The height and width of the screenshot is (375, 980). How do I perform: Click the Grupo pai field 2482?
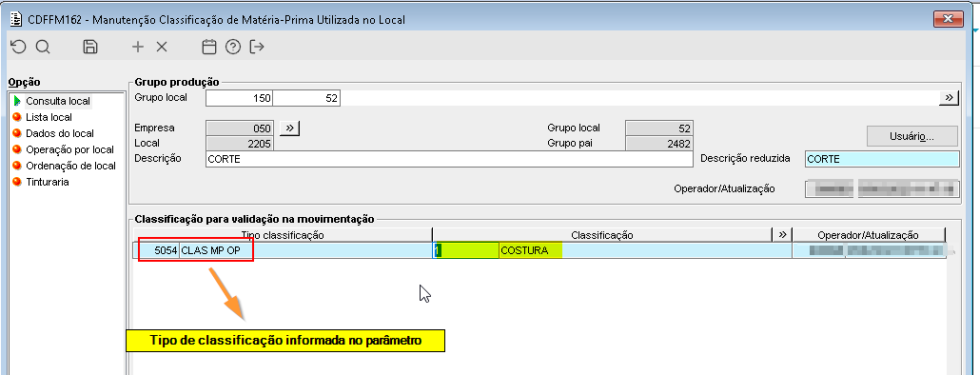(659, 144)
